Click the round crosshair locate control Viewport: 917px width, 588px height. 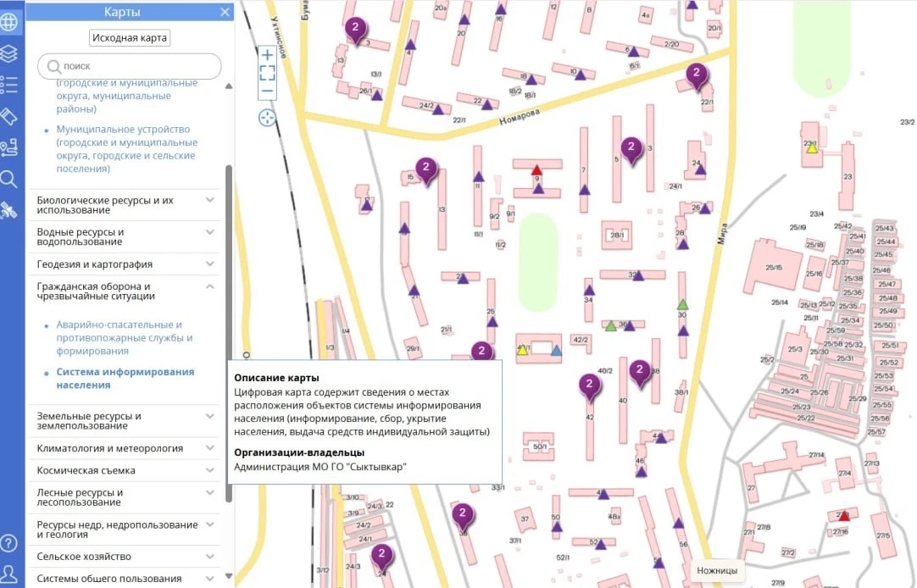point(267,118)
